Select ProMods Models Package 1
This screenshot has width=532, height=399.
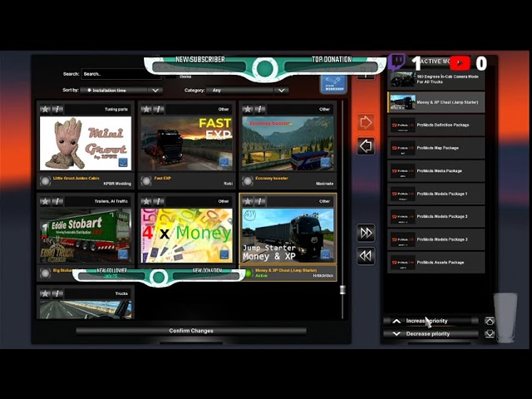click(436, 194)
